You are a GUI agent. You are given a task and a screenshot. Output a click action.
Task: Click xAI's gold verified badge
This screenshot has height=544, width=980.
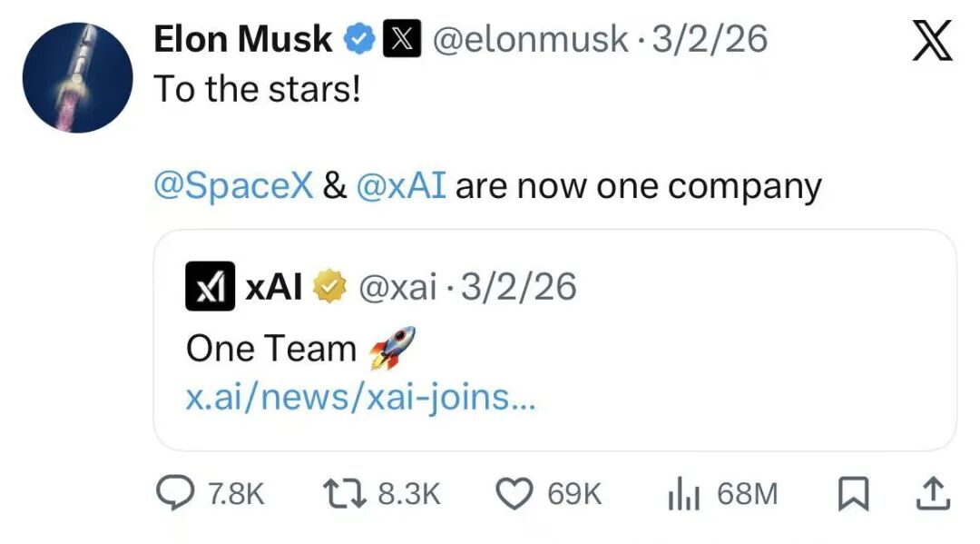pyautogui.click(x=328, y=288)
